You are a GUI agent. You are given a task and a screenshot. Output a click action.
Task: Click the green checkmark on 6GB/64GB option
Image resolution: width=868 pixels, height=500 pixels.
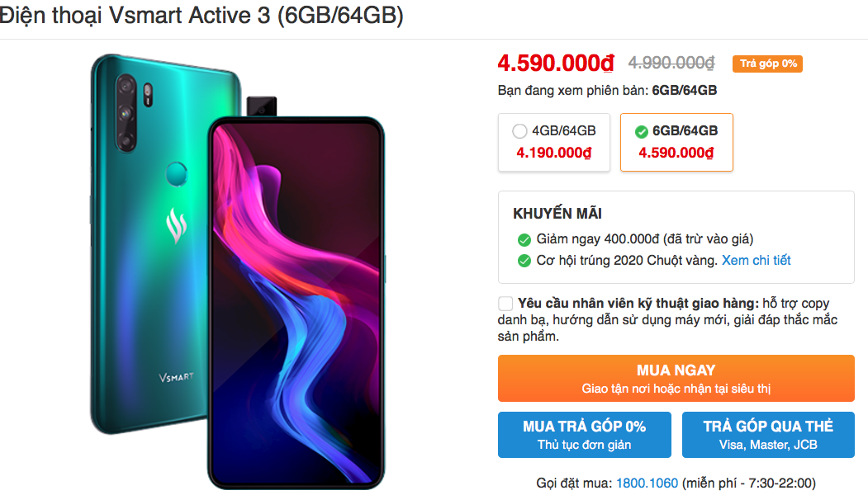[x=641, y=132]
